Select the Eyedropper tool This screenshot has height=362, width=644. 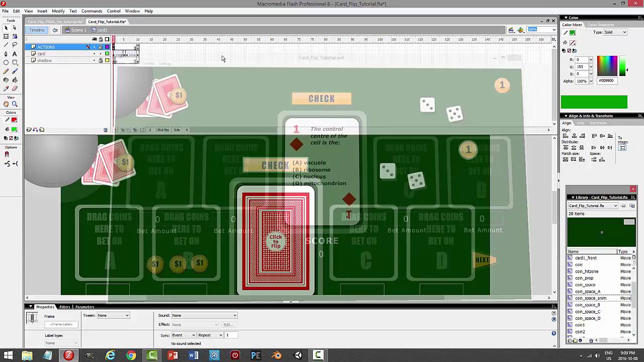point(6,88)
